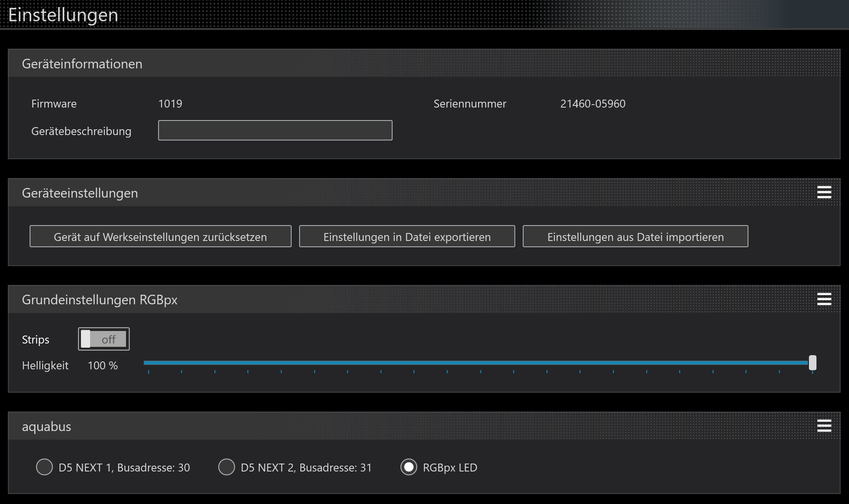This screenshot has height=504, width=849.
Task: Collapse the Geräteinformationen section header
Action: click(x=82, y=64)
